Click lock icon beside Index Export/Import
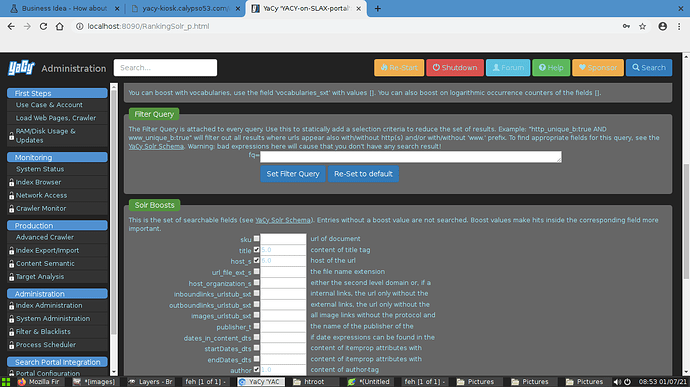690x387 pixels. 11,251
